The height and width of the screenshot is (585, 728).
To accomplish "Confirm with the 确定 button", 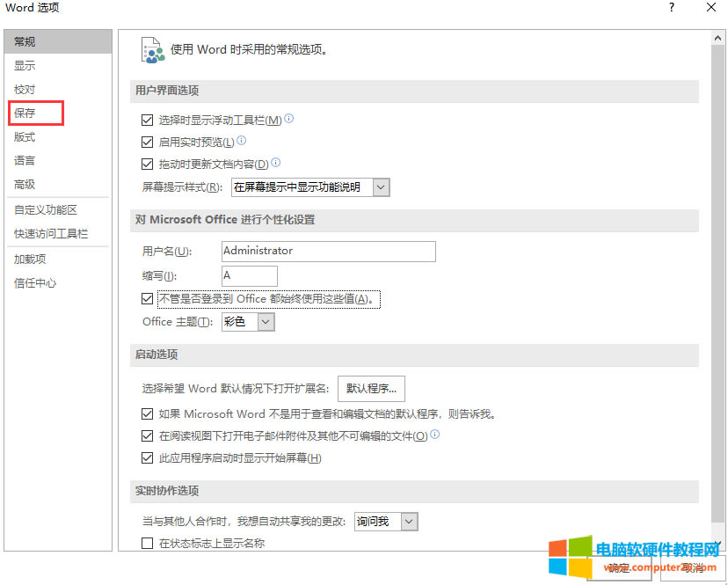I will coord(619,568).
